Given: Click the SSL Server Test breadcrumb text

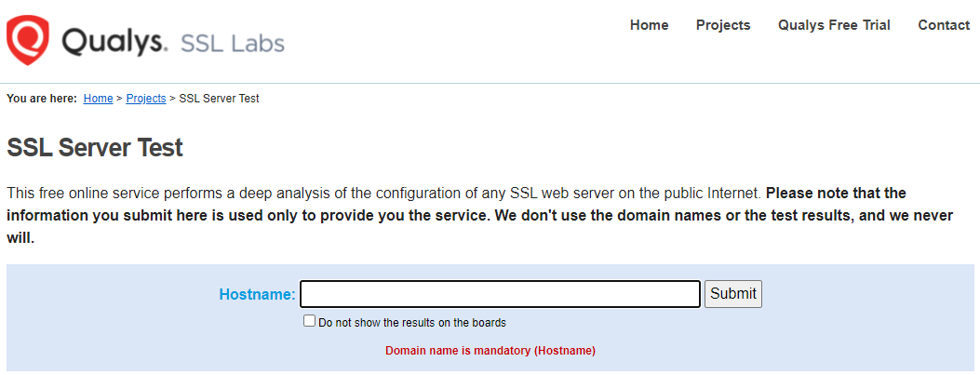Looking at the screenshot, I should coord(219,99).
